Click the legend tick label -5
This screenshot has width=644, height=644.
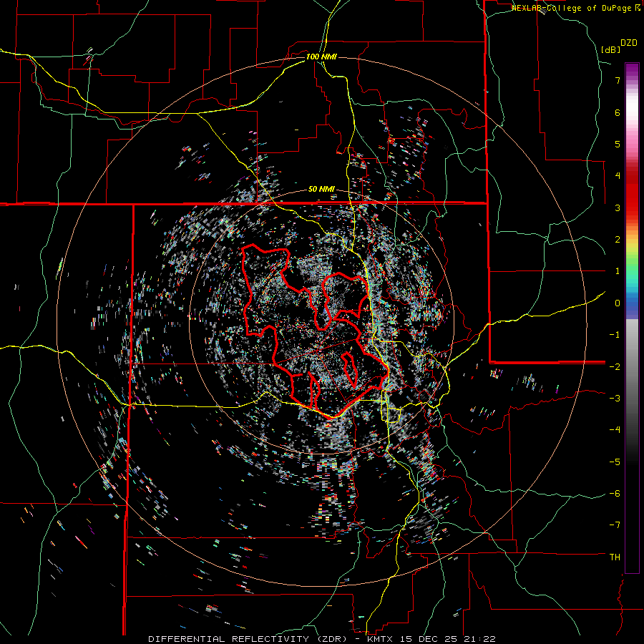click(x=615, y=462)
